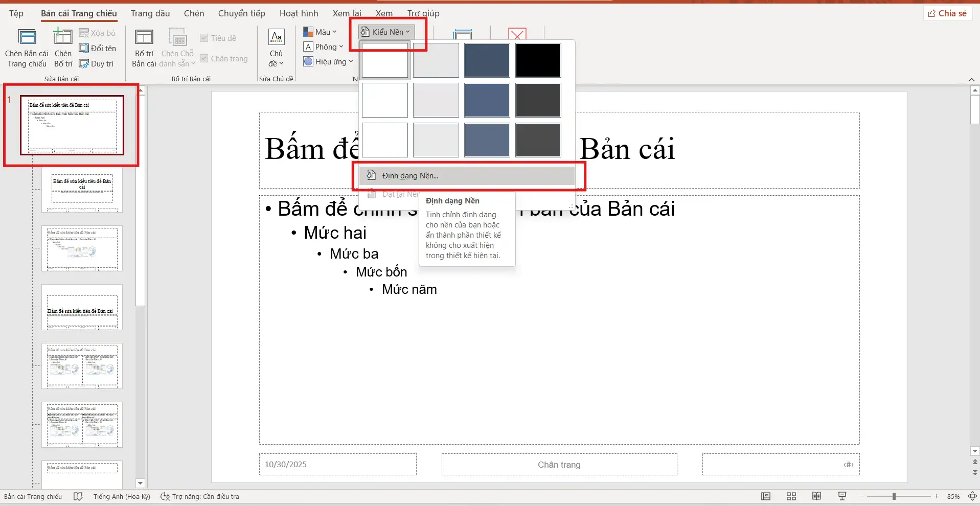Start the slide show from status bar
980x506 pixels.
841,496
